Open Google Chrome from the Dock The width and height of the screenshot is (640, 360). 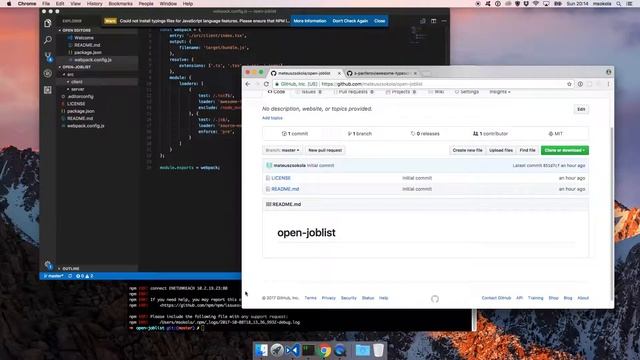[324, 350]
